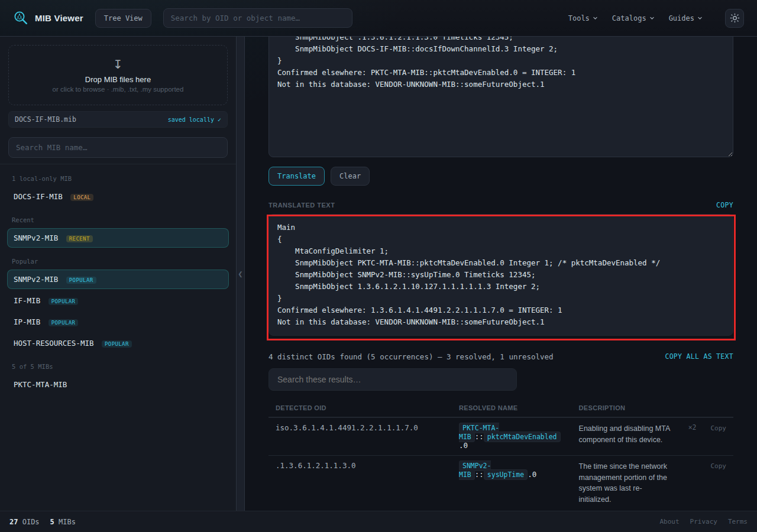757x532 pixels.
Task: Open the About footer link
Action: coord(669,521)
